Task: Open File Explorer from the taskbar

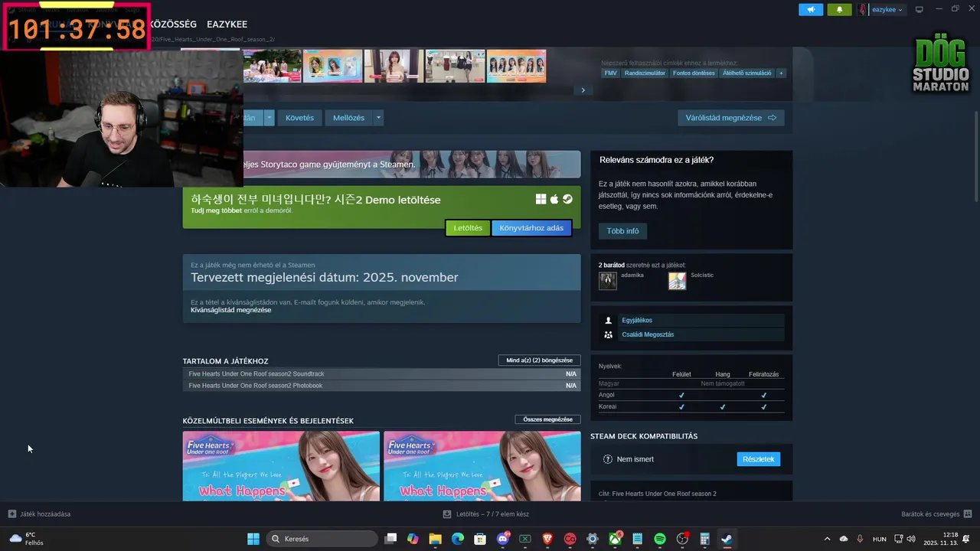Action: [435, 539]
